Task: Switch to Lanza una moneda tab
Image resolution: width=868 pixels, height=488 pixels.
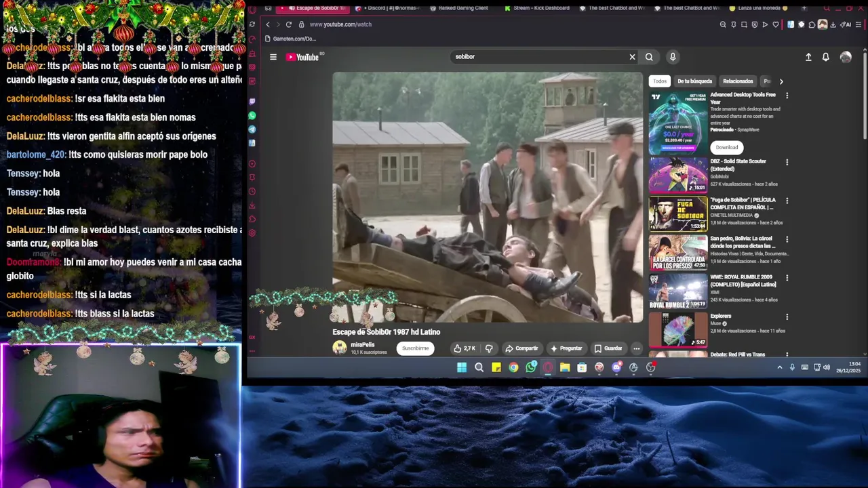Action: (757, 8)
